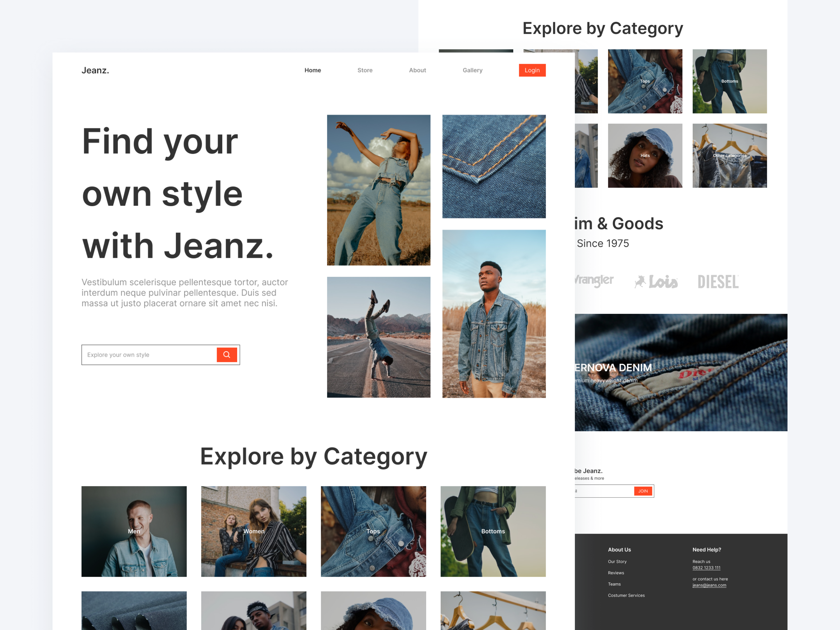Click the Our Story footer link

pyautogui.click(x=617, y=561)
